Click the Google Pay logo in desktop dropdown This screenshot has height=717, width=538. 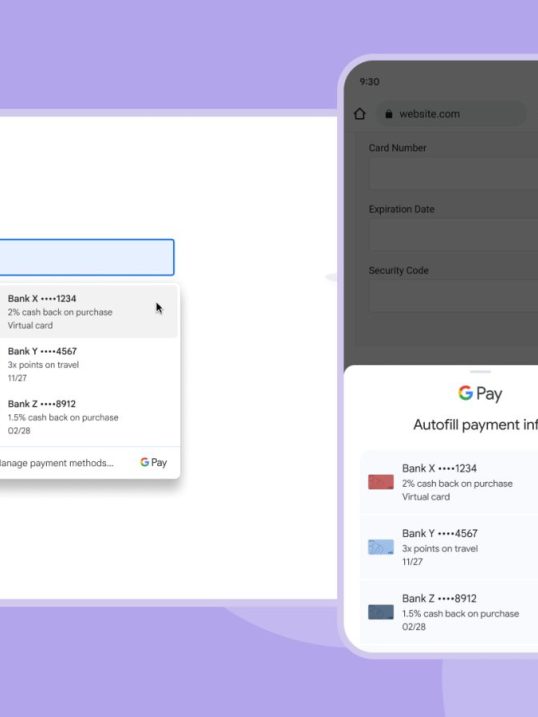pyautogui.click(x=154, y=462)
